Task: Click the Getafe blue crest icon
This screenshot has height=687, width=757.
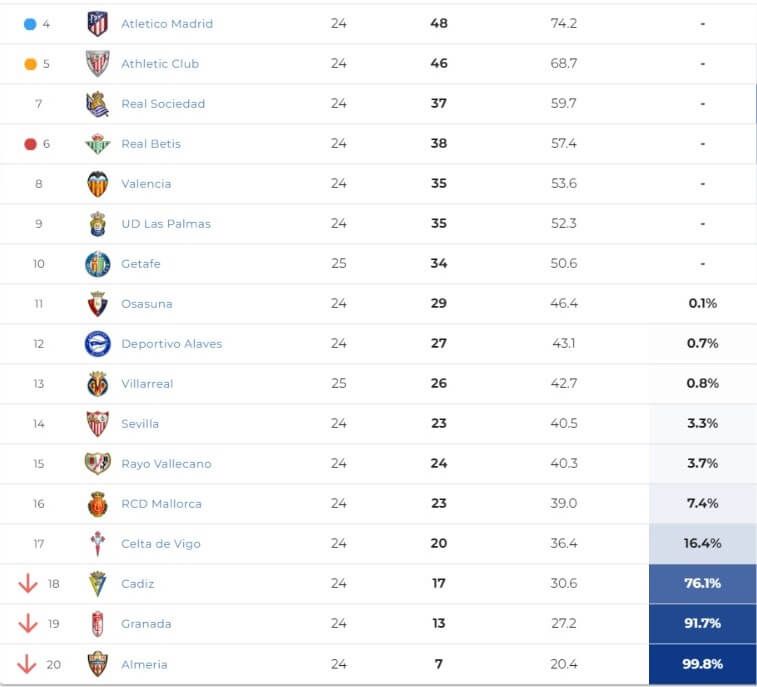Action: click(97, 264)
